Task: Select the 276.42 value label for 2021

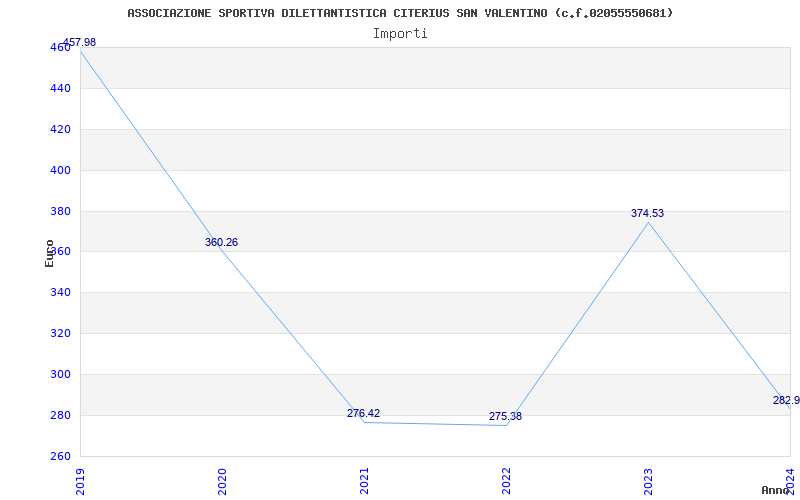Action: tap(363, 413)
